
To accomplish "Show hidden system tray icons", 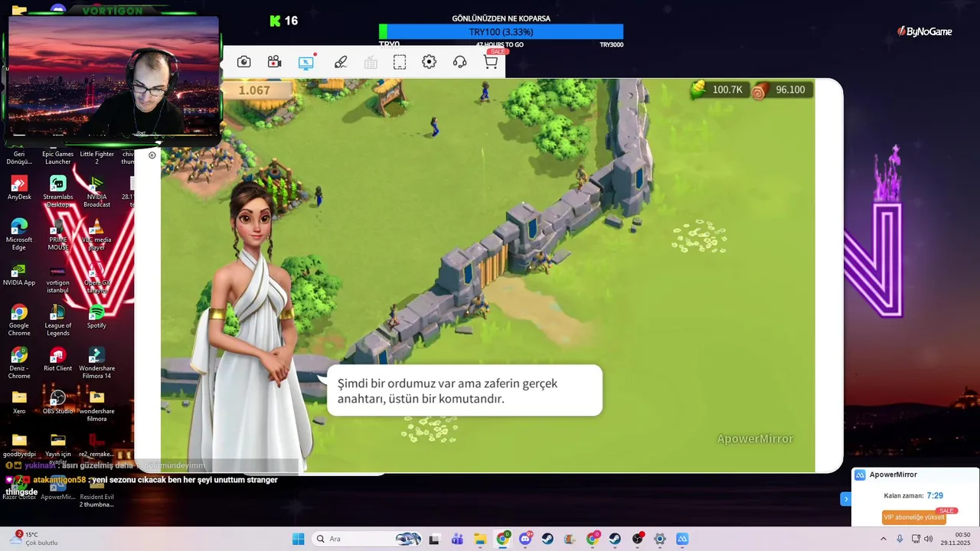I will pos(883,539).
